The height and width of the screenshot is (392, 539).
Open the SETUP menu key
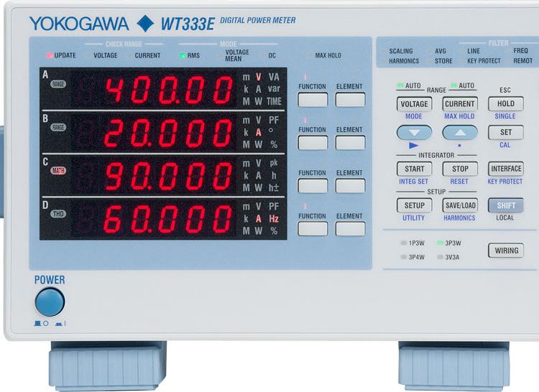(414, 205)
